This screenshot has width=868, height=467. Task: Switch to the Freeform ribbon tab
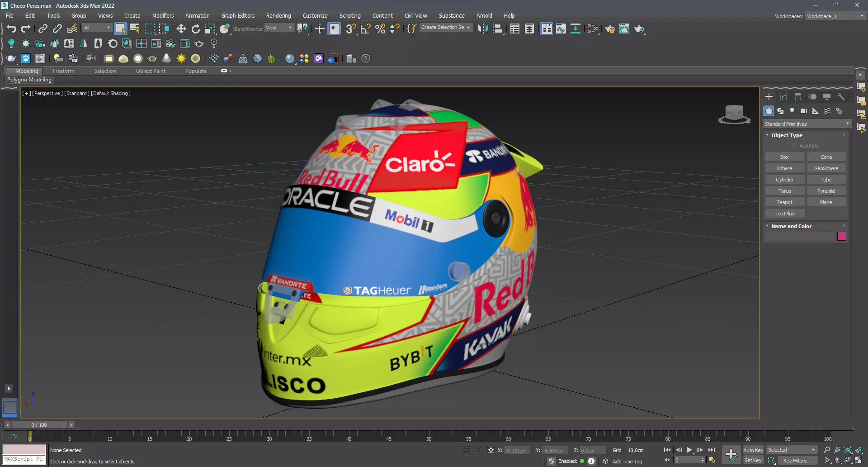click(x=63, y=71)
